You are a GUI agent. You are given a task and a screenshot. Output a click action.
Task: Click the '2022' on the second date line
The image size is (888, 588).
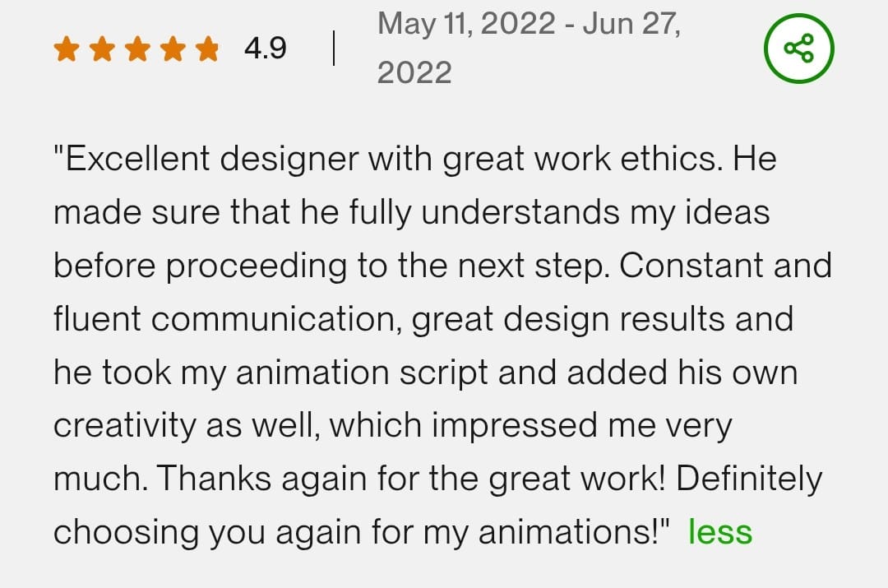414,72
